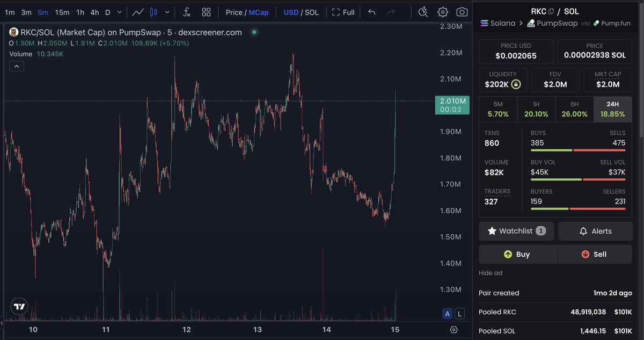This screenshot has width=644, height=340.
Task: Show 24H stats tab
Action: tap(613, 110)
